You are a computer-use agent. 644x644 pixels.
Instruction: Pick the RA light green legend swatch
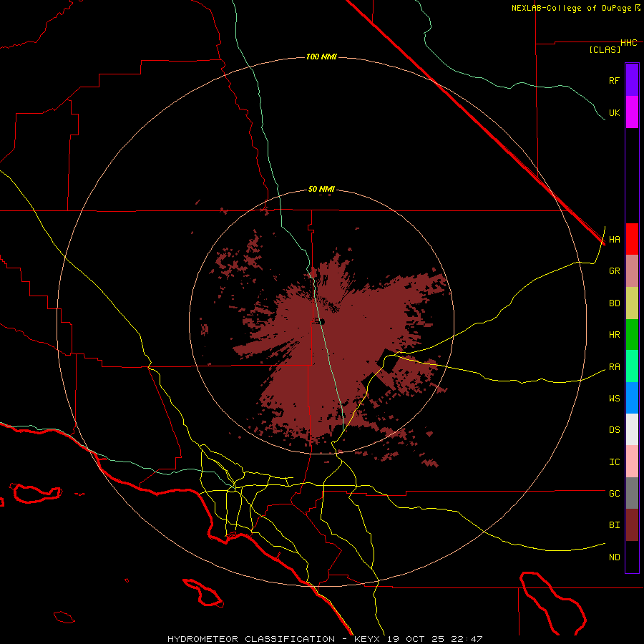click(x=632, y=366)
